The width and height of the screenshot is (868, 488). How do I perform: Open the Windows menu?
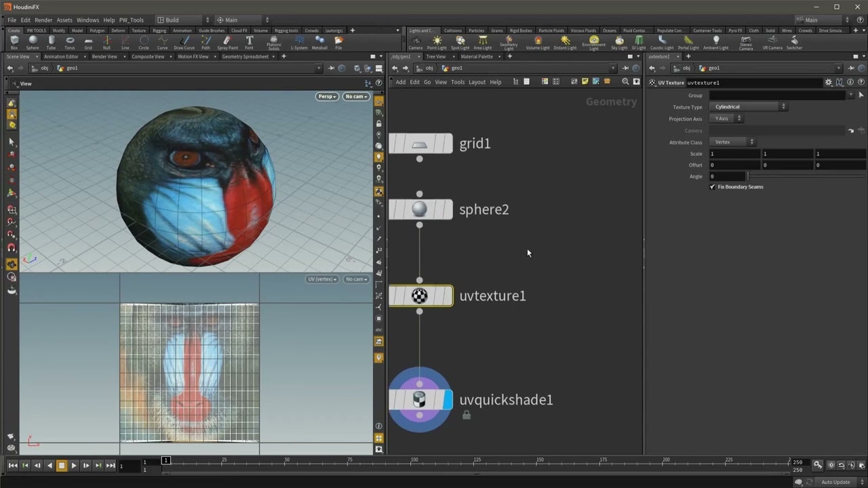click(x=87, y=20)
